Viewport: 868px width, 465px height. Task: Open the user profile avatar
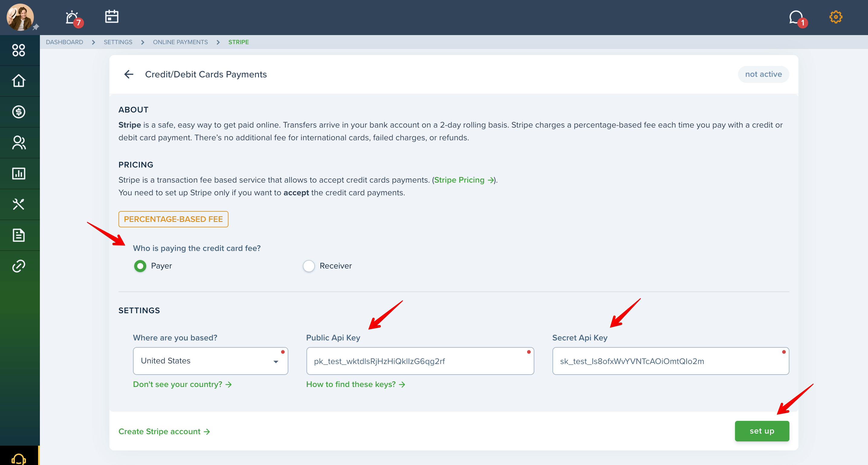click(x=20, y=17)
